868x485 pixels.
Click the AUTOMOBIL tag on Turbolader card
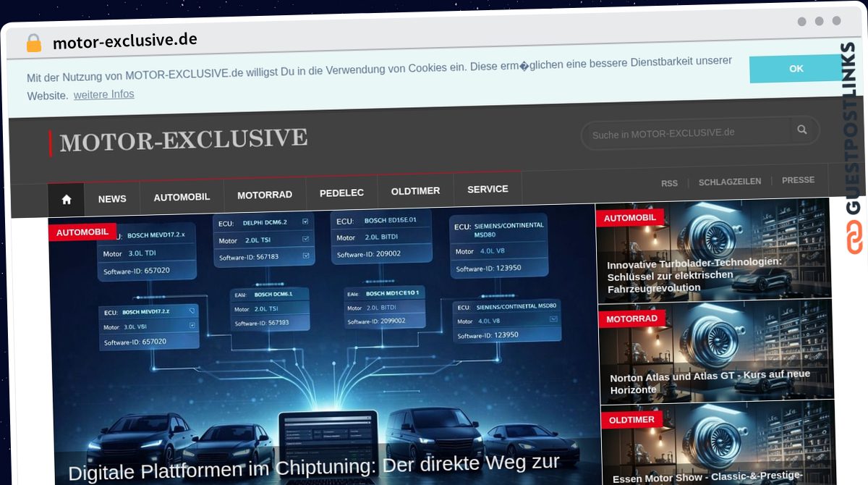pyautogui.click(x=629, y=217)
